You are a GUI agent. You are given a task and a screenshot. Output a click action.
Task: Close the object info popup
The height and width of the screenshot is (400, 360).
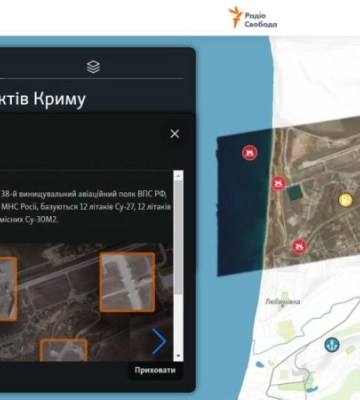click(175, 134)
